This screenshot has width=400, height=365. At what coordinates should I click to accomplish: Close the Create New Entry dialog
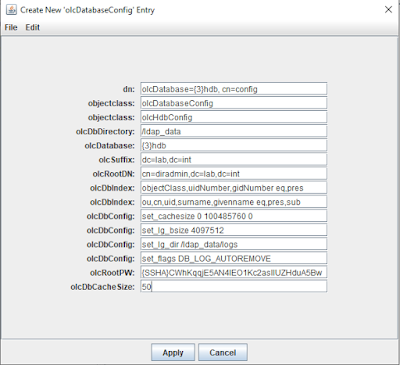(x=388, y=10)
